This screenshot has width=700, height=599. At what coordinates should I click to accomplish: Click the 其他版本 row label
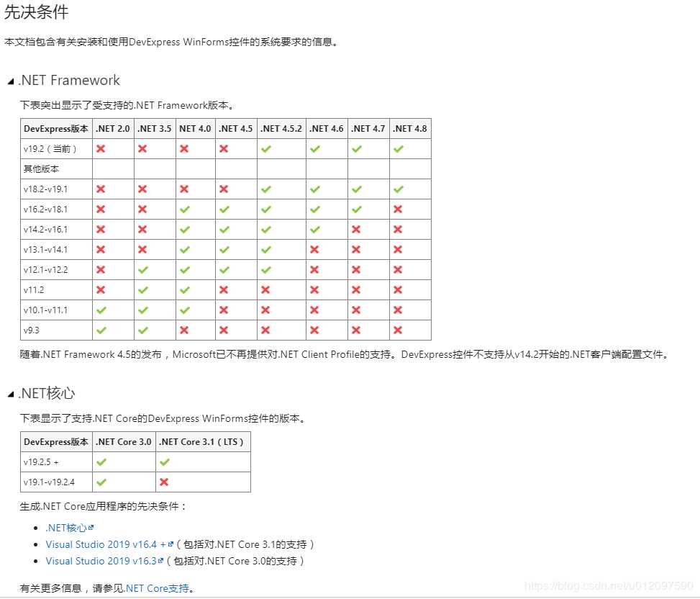coord(41,169)
